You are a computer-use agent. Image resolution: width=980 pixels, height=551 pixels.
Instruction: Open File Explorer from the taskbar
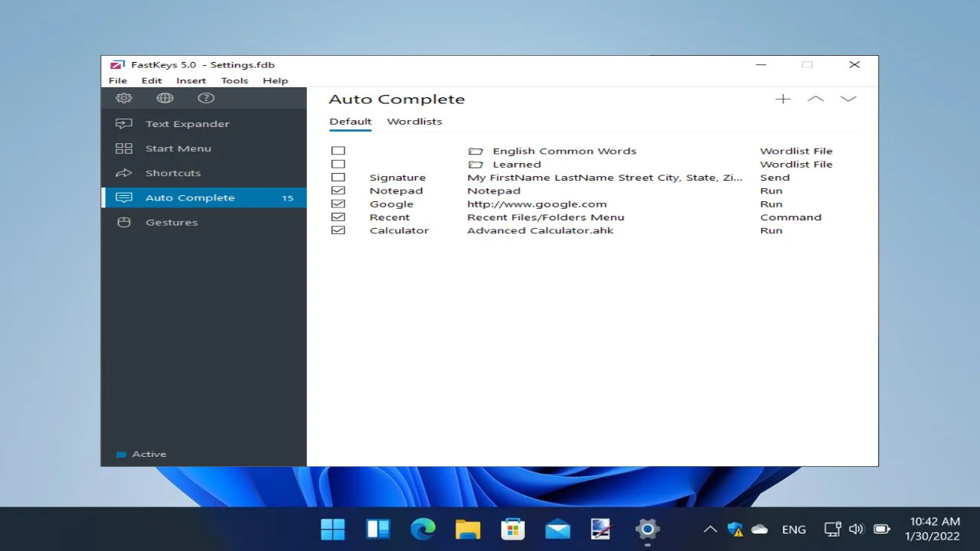[x=468, y=529]
